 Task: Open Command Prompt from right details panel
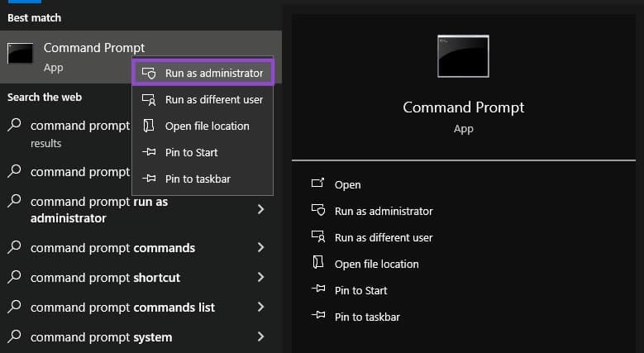pos(347,185)
